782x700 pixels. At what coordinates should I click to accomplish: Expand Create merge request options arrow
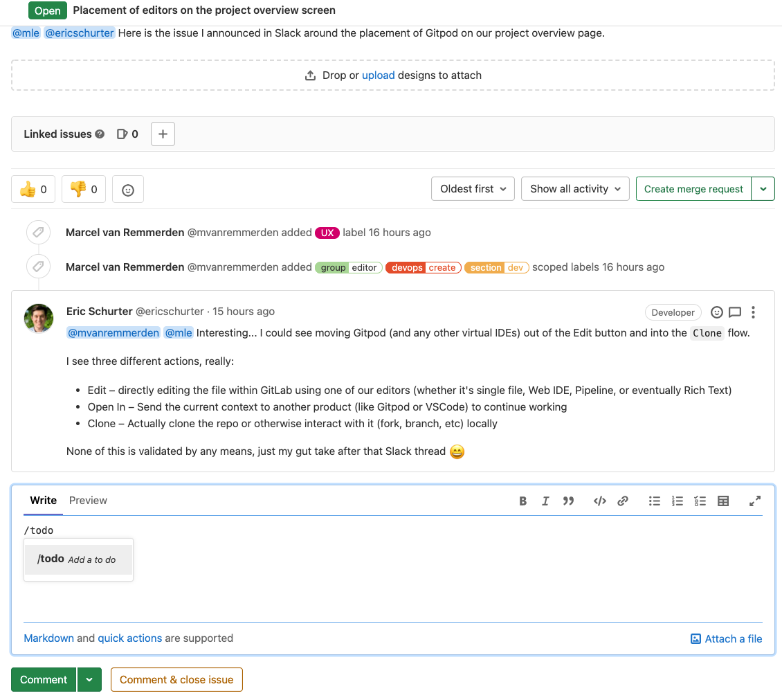click(763, 189)
